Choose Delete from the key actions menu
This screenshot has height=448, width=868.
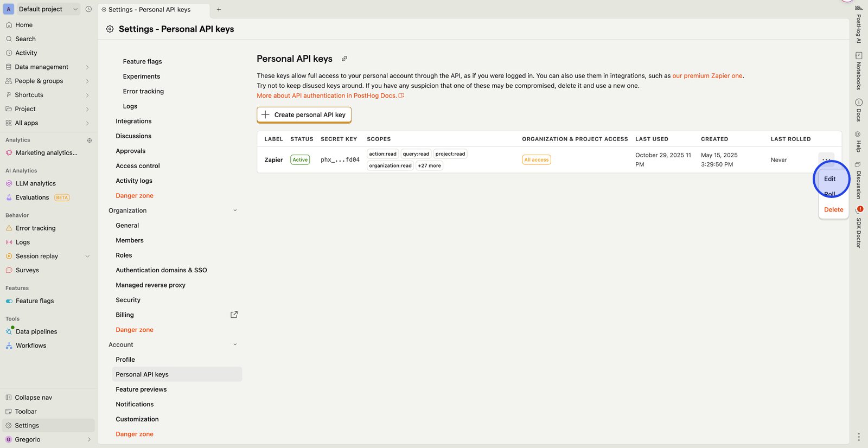coord(833,210)
